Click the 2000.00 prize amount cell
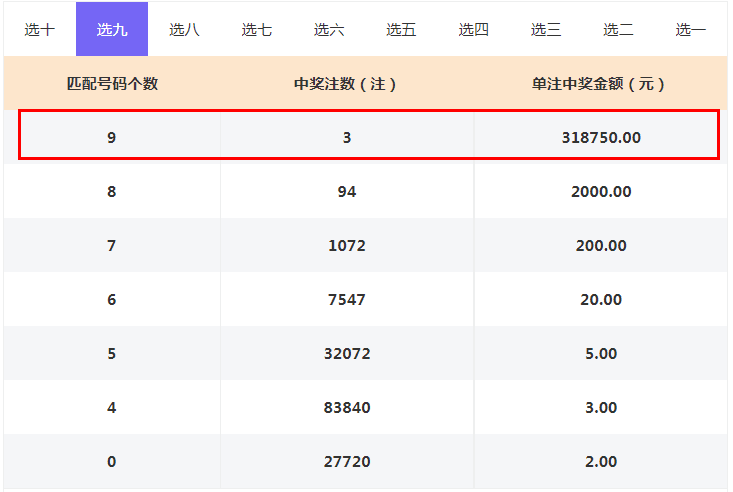Viewport: 733px width, 492px height. coord(600,191)
